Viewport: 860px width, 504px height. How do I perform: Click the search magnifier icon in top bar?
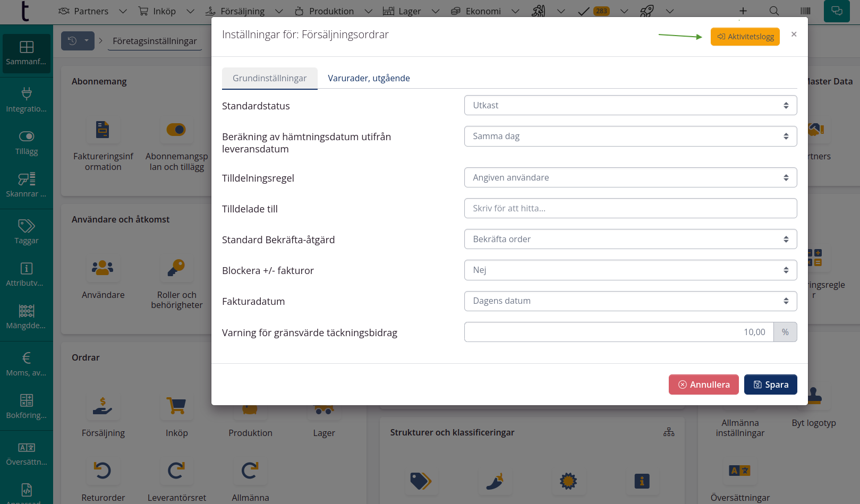774,11
